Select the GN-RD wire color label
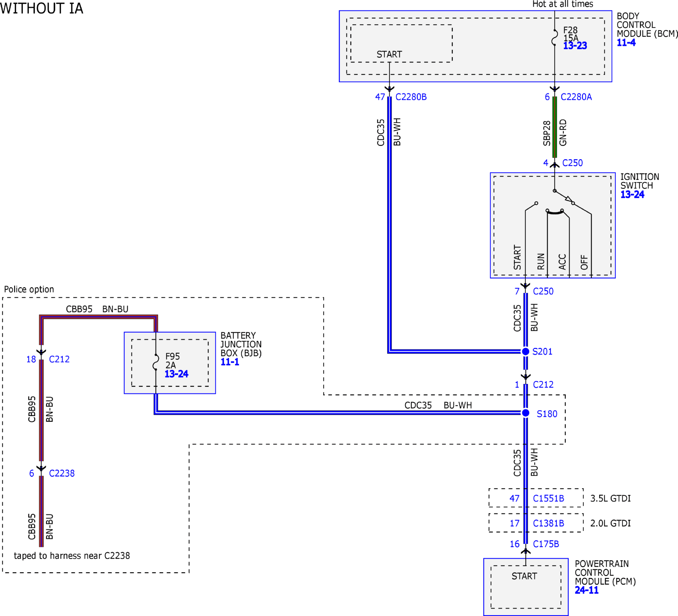The height and width of the screenshot is (616, 678). (563, 132)
